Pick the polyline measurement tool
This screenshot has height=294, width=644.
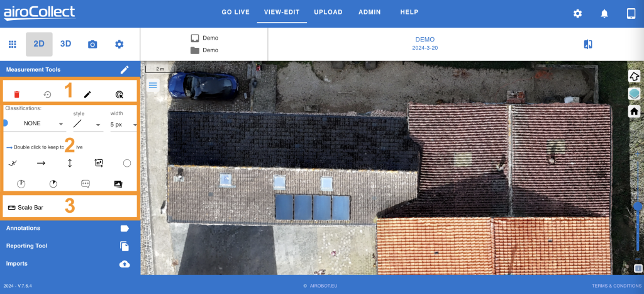[x=13, y=163]
